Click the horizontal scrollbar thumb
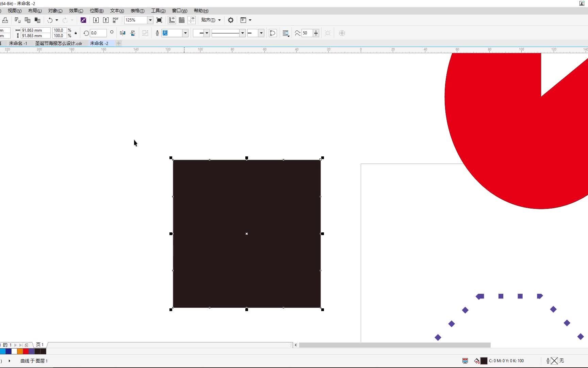Image resolution: width=588 pixels, height=368 pixels. tap(395, 345)
